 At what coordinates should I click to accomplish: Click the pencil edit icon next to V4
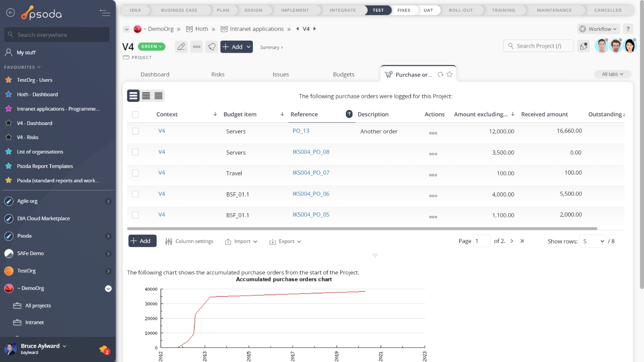[x=181, y=47]
